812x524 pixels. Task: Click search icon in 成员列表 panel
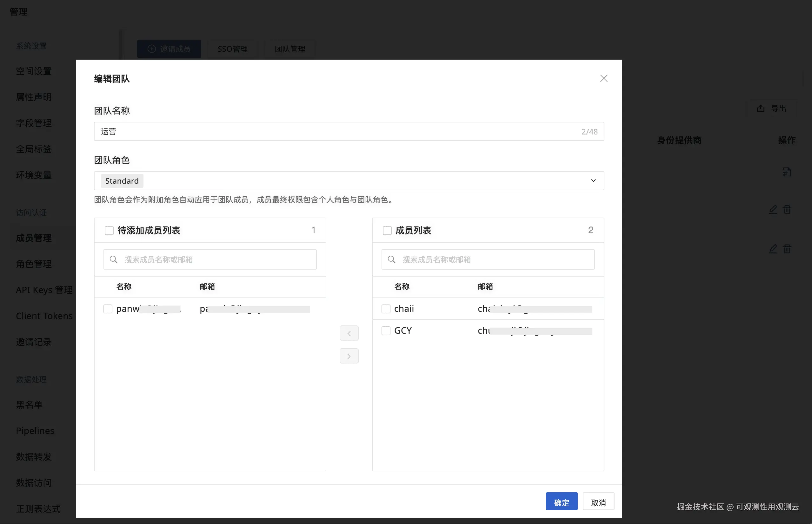[x=391, y=259]
